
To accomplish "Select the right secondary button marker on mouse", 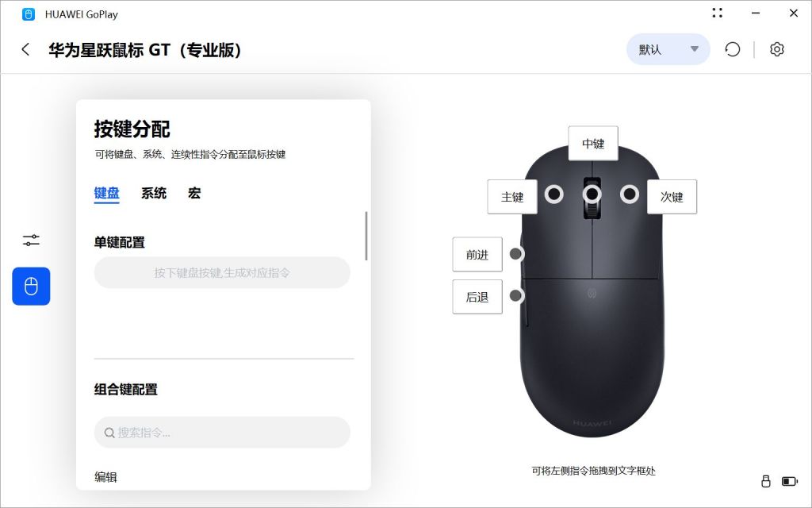I will click(x=630, y=194).
